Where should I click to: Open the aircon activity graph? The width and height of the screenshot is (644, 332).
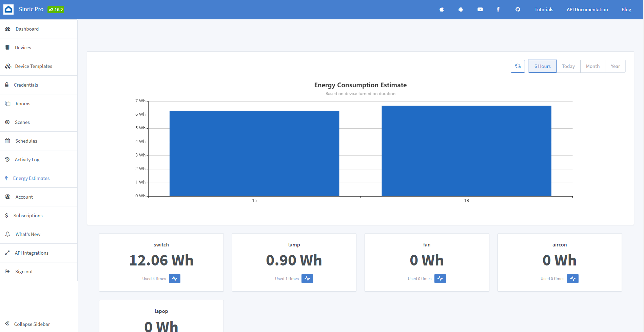[573, 278]
